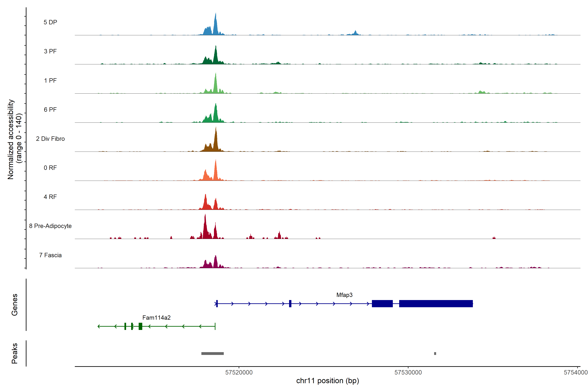Click the 57520000 axis tick label

point(239,373)
